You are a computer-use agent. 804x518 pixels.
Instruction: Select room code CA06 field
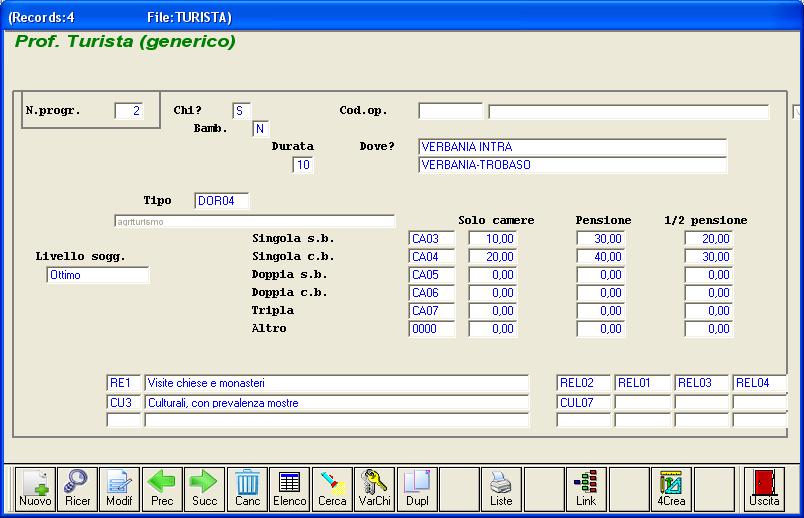(432, 293)
